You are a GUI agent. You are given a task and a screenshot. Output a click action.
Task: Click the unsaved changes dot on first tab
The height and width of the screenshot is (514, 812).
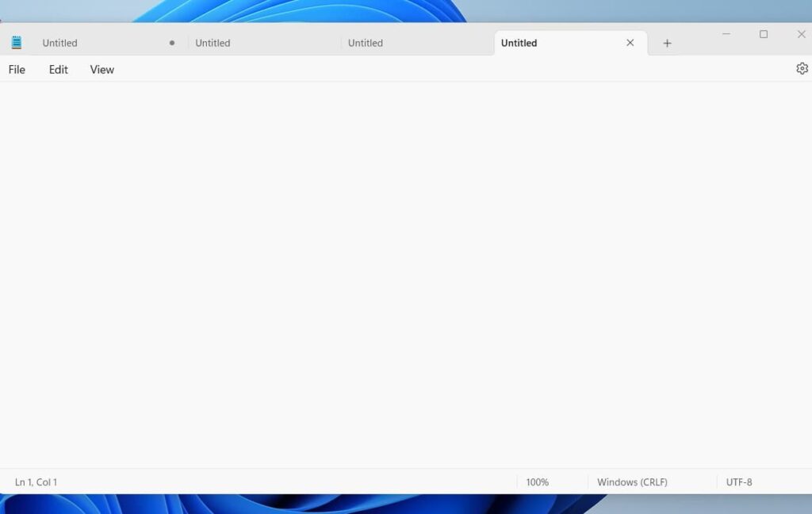point(171,43)
